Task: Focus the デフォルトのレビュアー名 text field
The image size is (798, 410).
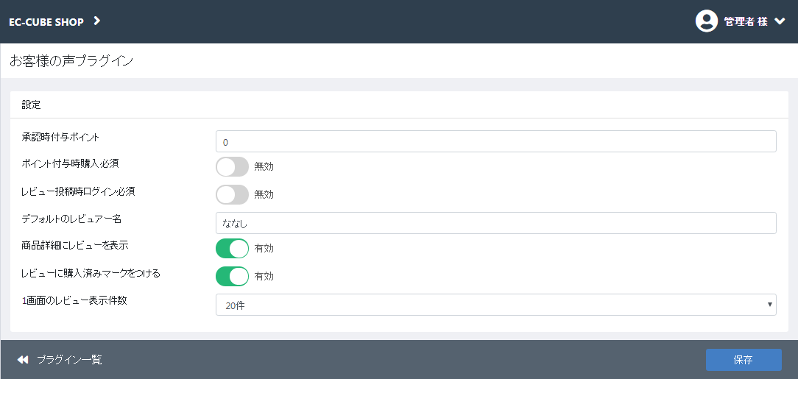Action: [x=496, y=223]
